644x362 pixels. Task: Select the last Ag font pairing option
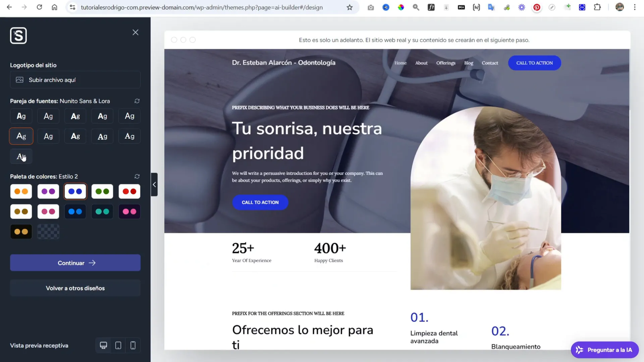click(x=21, y=156)
